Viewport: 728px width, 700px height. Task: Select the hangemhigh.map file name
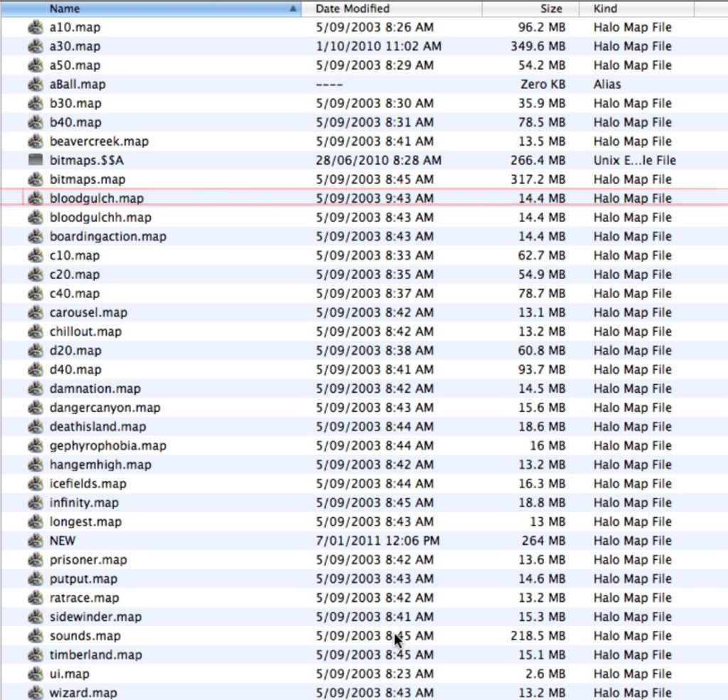(100, 465)
